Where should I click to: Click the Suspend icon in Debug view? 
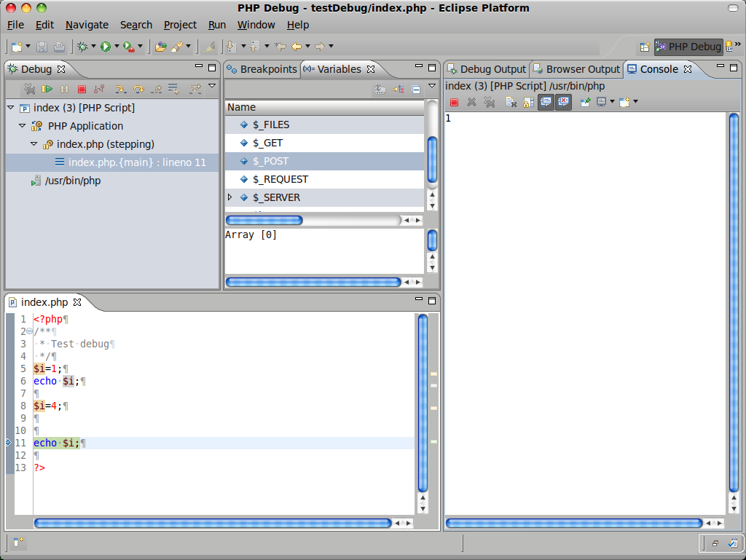click(x=64, y=89)
